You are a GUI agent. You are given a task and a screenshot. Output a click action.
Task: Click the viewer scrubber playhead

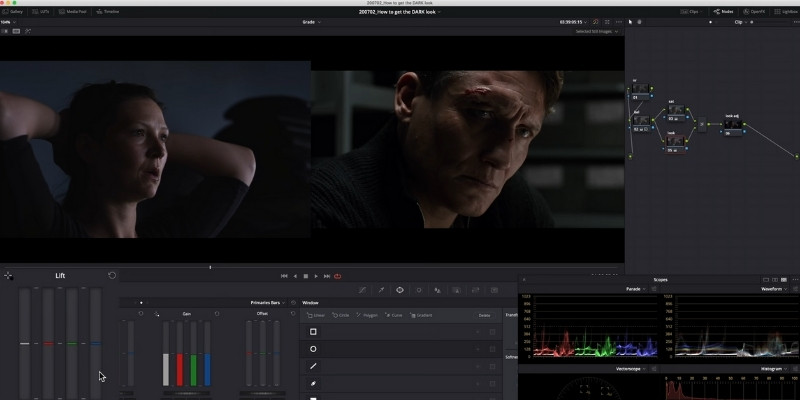click(210, 267)
